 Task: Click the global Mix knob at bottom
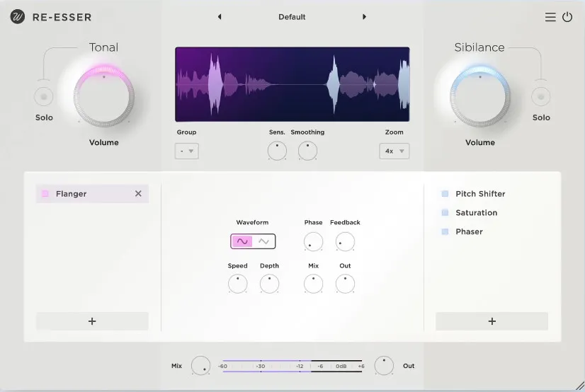[x=200, y=366]
